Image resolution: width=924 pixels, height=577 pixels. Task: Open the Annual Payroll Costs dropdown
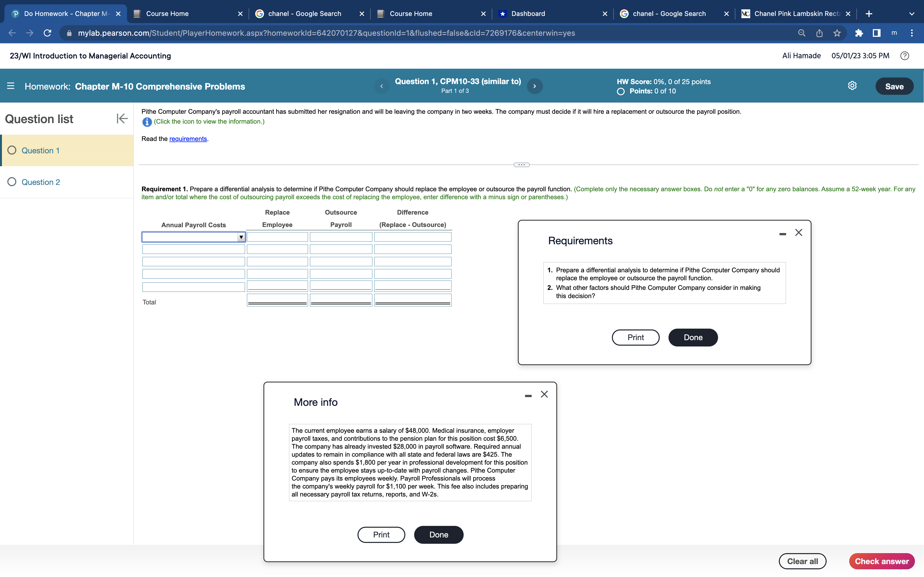[241, 237]
